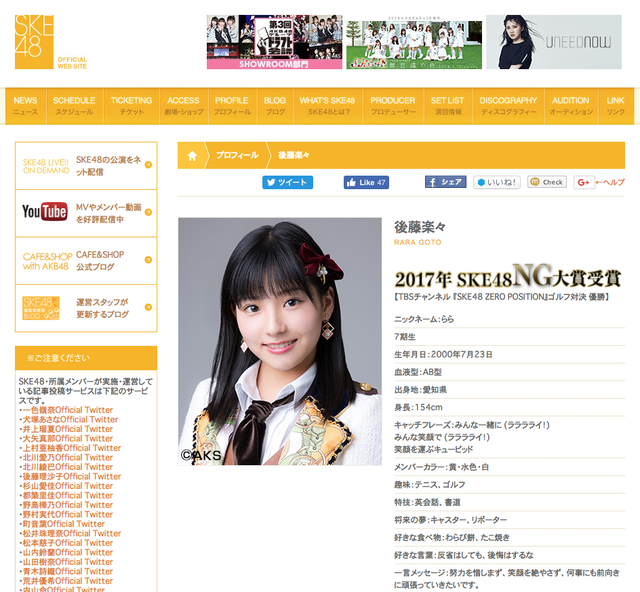This screenshot has height=592, width=640.
Task: Click arrow icon on ON DEMAND banner
Action: pos(148,165)
